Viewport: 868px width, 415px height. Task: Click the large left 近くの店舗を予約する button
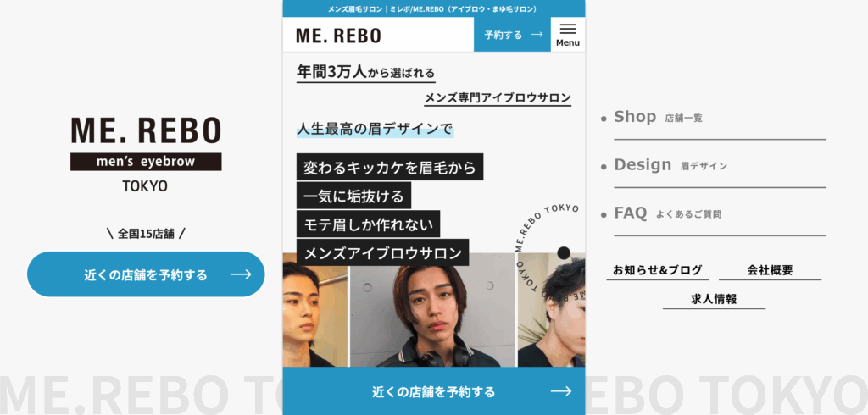click(x=146, y=274)
